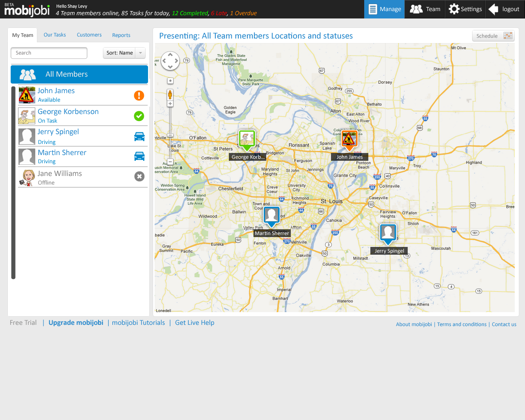This screenshot has height=420, width=525.
Task: Click George Korbenson's green checkmark status icon
Action: [x=139, y=116]
